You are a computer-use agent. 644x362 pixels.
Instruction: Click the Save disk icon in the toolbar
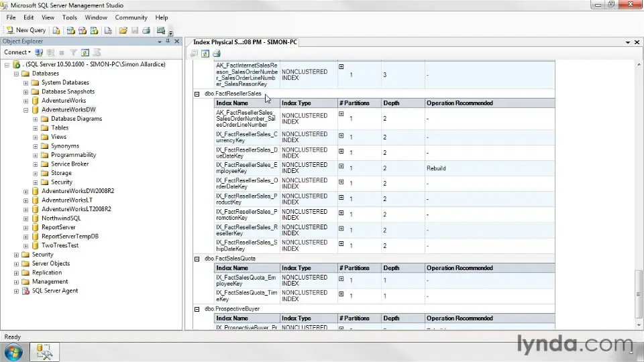click(x=135, y=30)
